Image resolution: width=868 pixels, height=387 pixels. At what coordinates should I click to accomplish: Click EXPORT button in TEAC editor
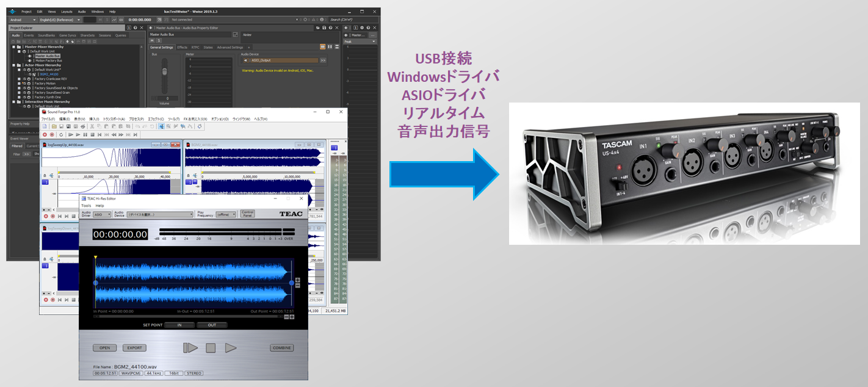click(x=134, y=348)
